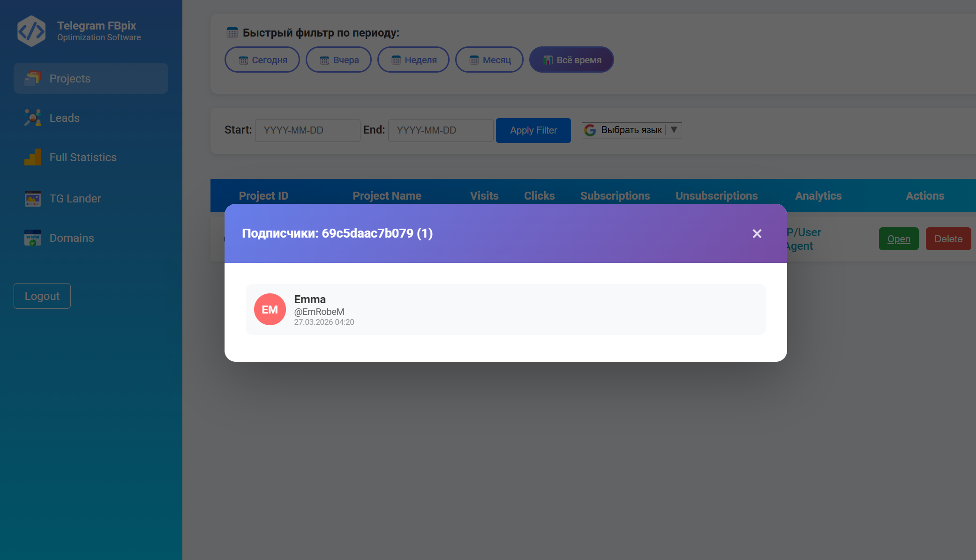Expand the Выбрать язык language dropdown arrow
Screen dimensions: 976x560
click(674, 130)
